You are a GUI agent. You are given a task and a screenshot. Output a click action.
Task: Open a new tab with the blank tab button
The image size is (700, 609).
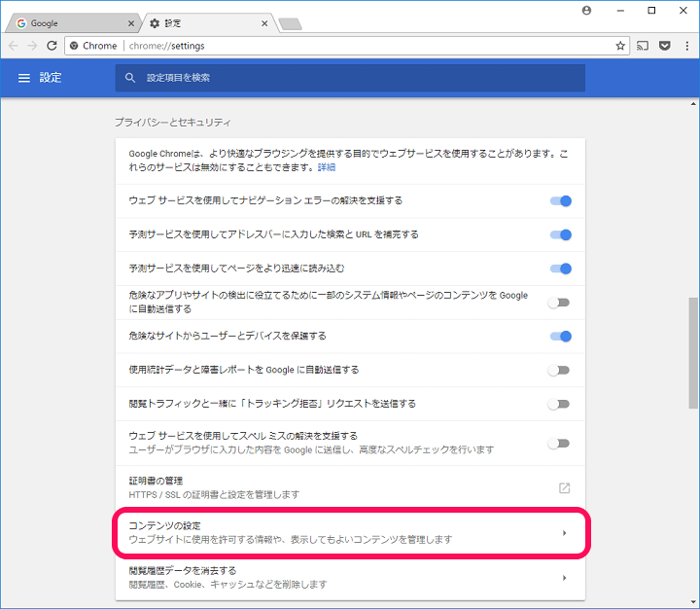click(x=290, y=23)
